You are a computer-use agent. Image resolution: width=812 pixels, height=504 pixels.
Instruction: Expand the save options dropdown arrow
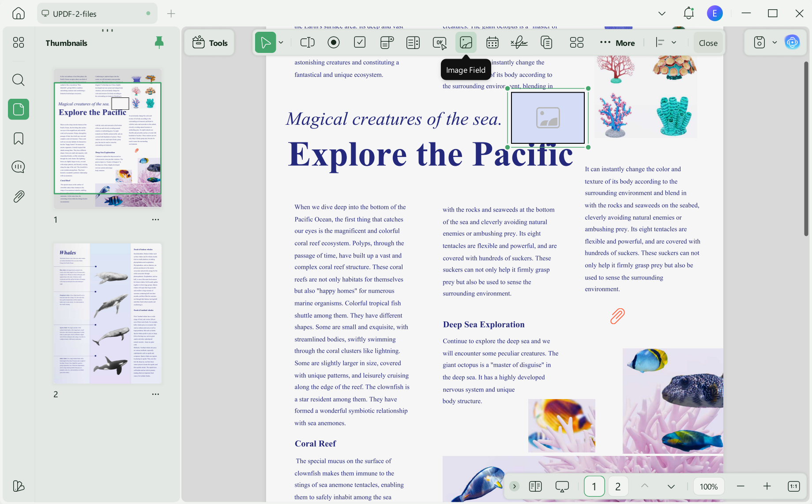(x=774, y=43)
